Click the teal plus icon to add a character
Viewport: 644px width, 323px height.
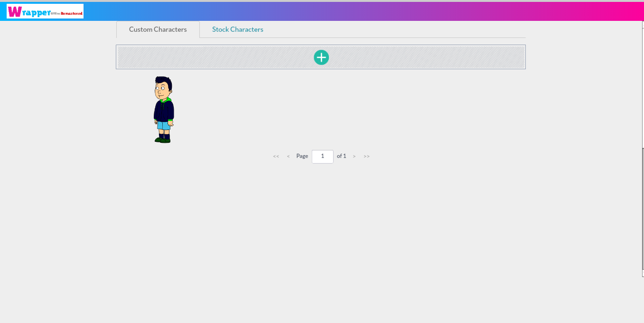point(321,57)
